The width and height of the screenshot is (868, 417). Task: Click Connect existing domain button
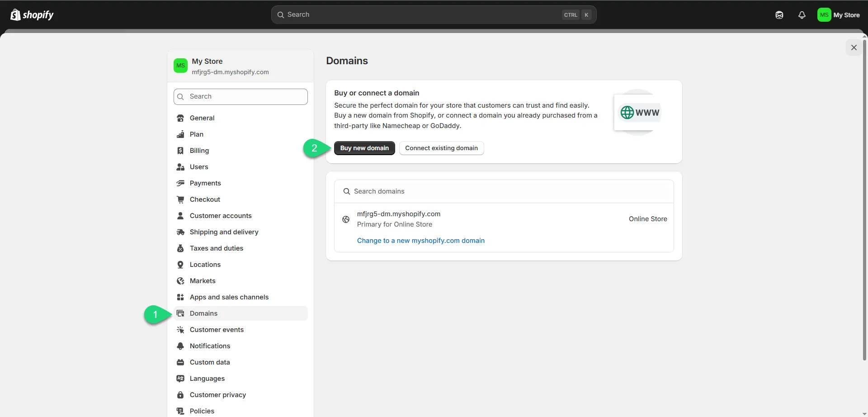441,148
